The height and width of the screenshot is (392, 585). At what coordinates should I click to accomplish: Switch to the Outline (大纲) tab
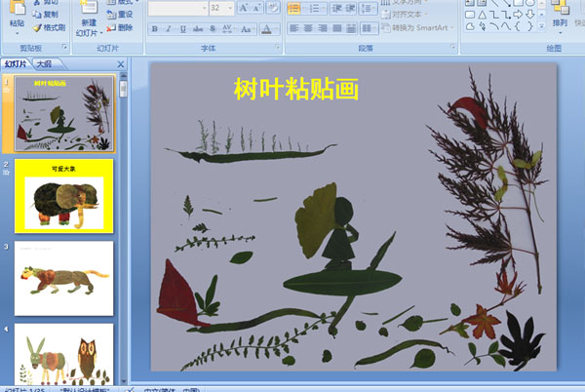(44, 64)
